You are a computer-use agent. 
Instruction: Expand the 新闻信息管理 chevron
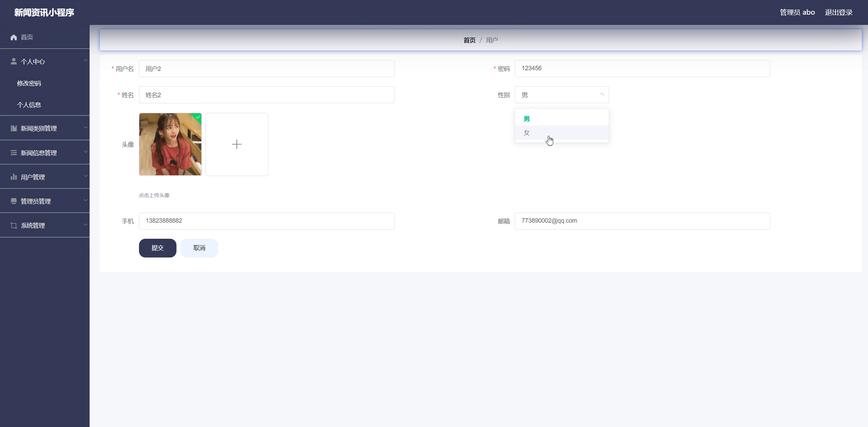pos(86,152)
